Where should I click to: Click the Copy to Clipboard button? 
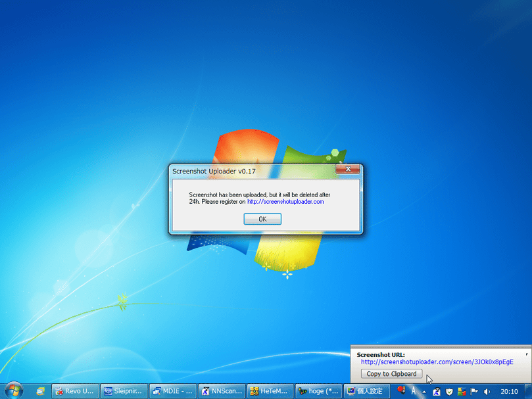click(391, 373)
